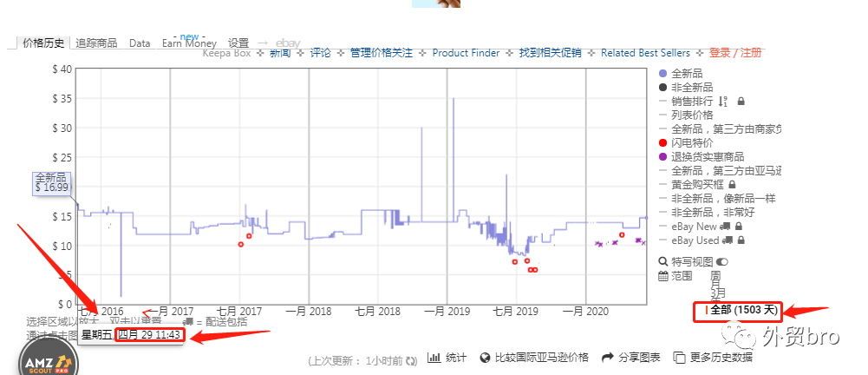Toggle 退换货实惠商品 purple legend dot
The width and height of the screenshot is (868, 375).
pos(663,156)
